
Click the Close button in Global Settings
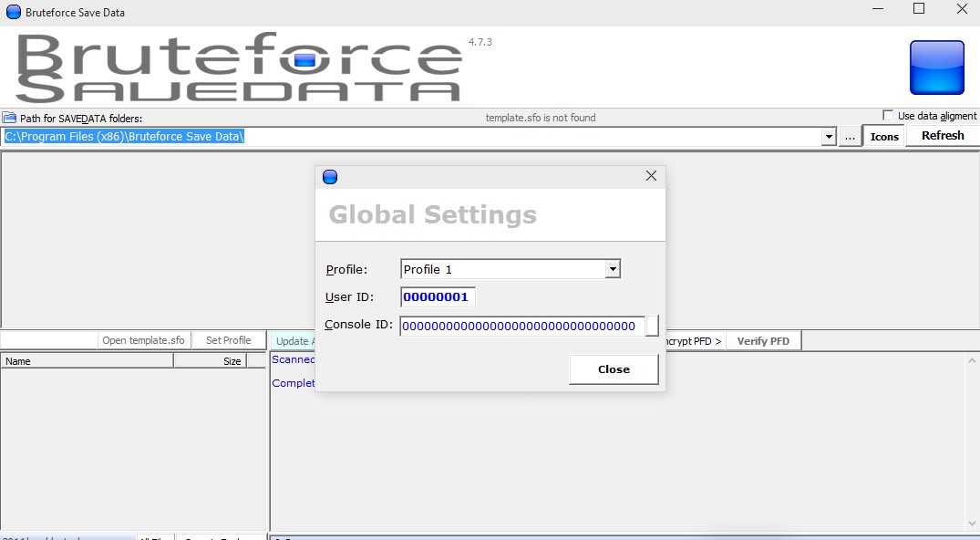(x=614, y=369)
